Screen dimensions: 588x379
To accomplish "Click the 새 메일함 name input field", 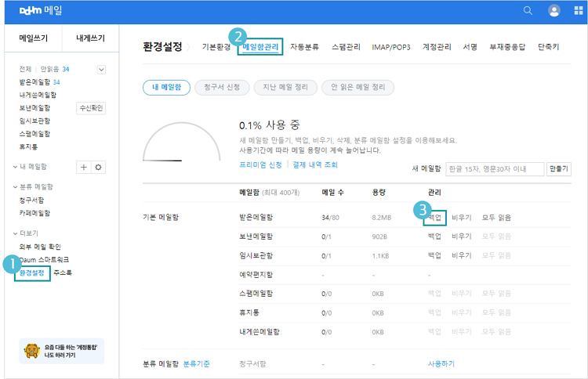I will tap(494, 168).
